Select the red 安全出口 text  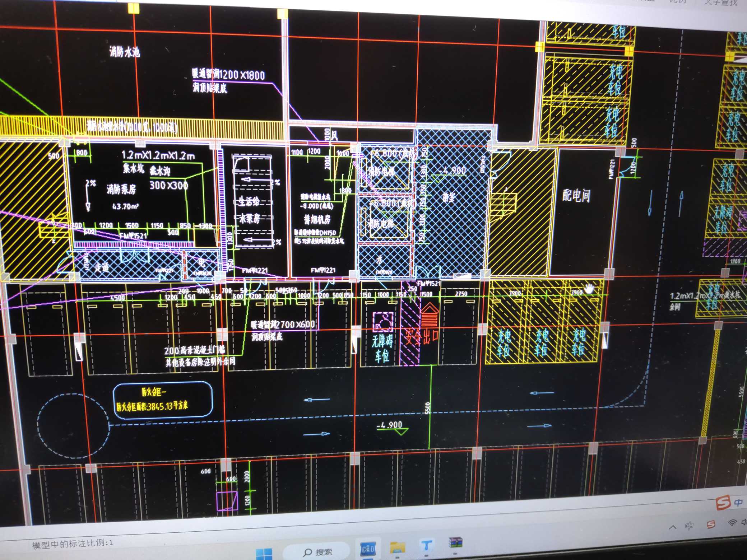coord(422,337)
